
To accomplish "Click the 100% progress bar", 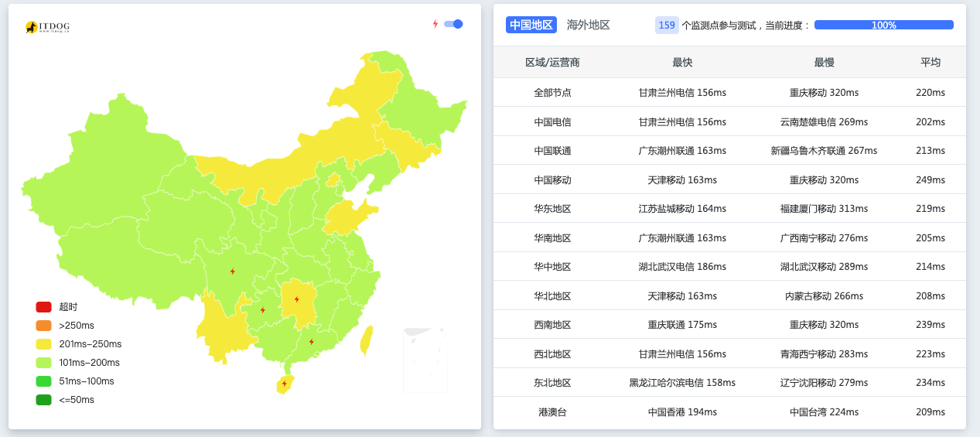I will pyautogui.click(x=883, y=25).
